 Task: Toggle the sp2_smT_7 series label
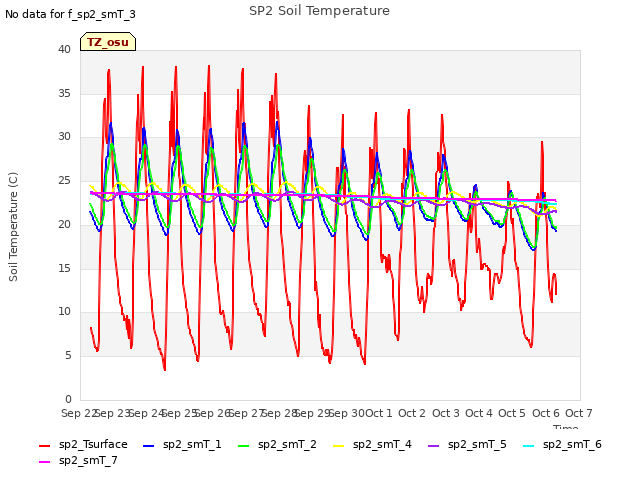[x=88, y=460]
